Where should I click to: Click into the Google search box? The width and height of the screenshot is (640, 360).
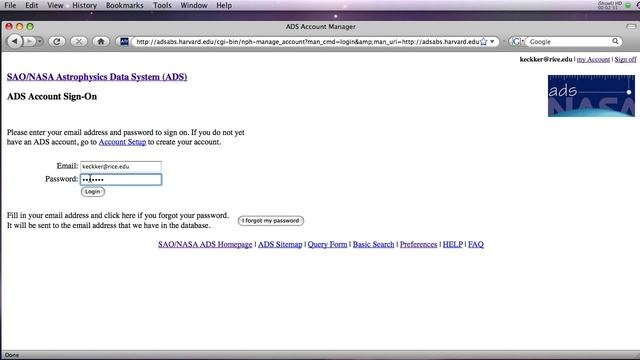[569, 42]
